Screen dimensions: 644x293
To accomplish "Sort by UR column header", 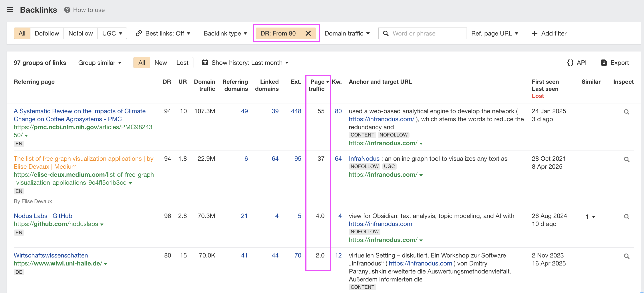I will point(183,82).
